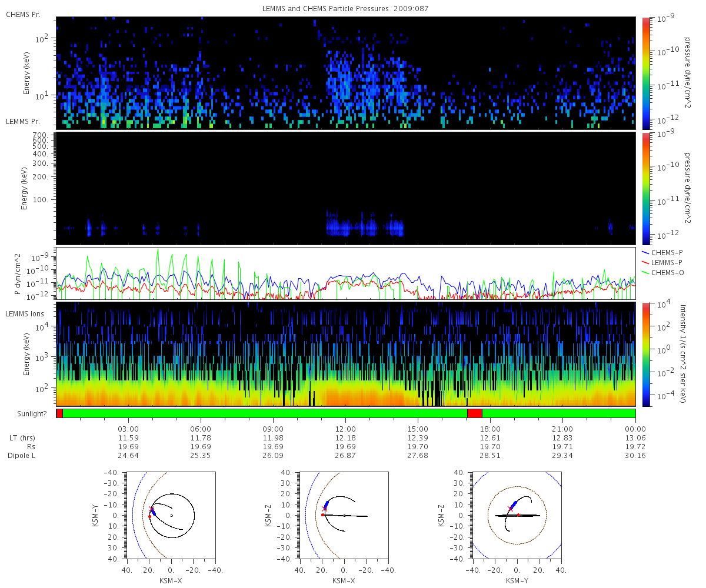Click the Dipole L row label
This screenshot has width=706, height=588.
24,456
